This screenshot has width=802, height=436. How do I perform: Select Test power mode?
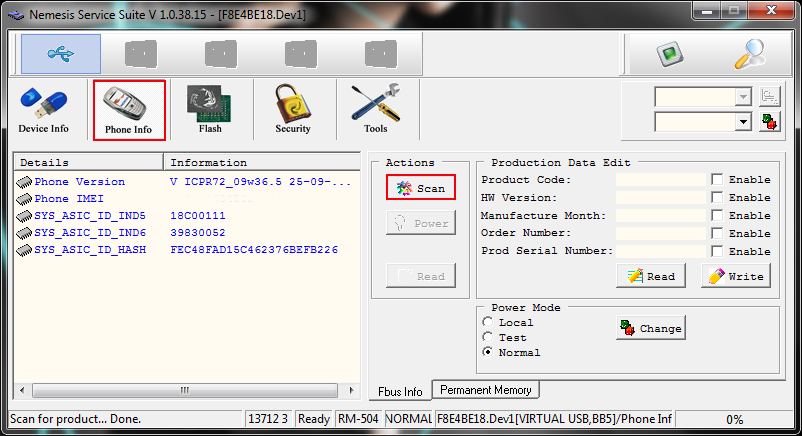click(x=488, y=337)
